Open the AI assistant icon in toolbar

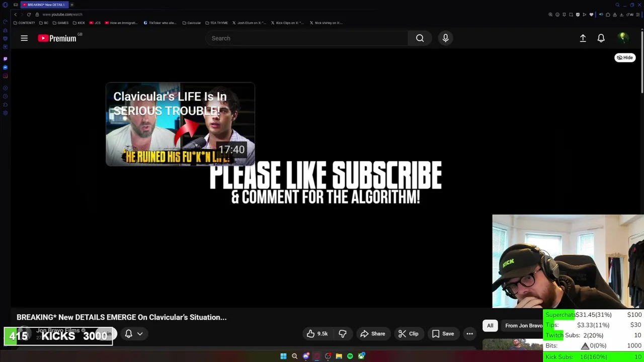point(629,15)
